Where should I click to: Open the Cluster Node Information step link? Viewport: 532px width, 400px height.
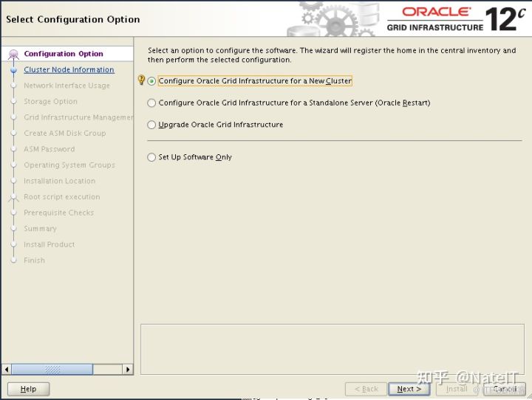point(69,69)
